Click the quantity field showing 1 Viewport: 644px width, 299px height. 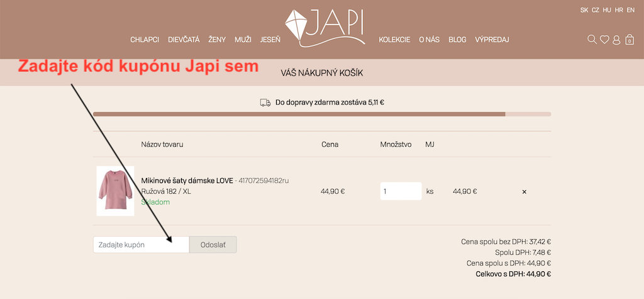401,191
